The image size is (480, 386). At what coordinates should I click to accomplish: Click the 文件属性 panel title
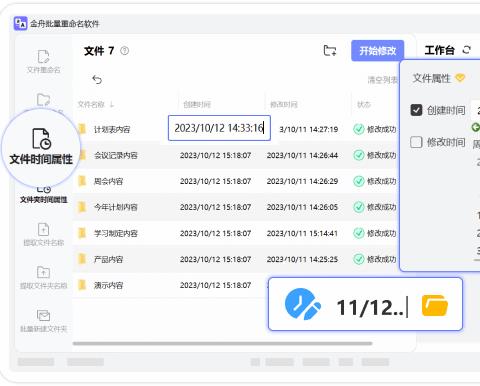[x=431, y=78]
